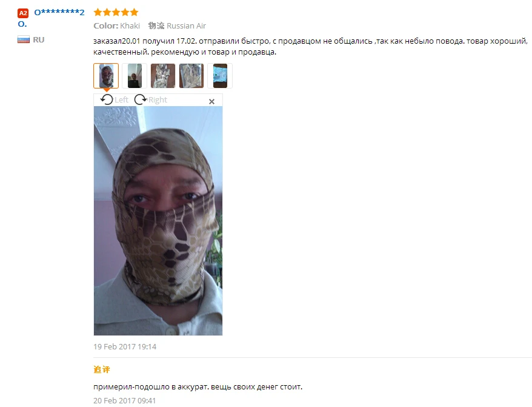This screenshot has height=407, width=532.
Task: Click the orange 追评 follow-up heading
Action: click(x=102, y=369)
